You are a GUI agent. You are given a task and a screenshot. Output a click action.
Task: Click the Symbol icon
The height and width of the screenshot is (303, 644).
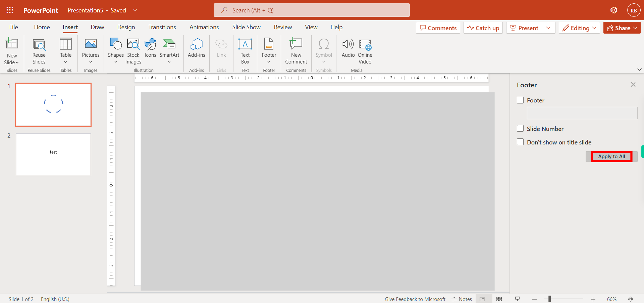(324, 44)
